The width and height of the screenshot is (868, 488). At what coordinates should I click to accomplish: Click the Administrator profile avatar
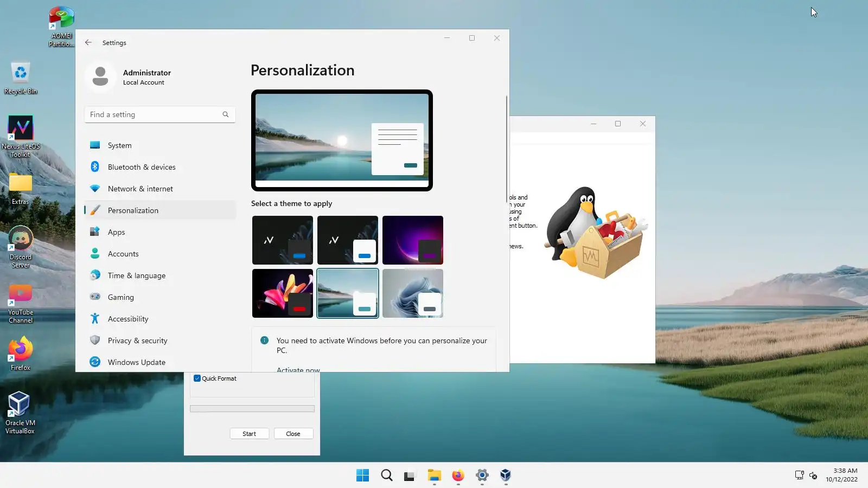click(100, 76)
